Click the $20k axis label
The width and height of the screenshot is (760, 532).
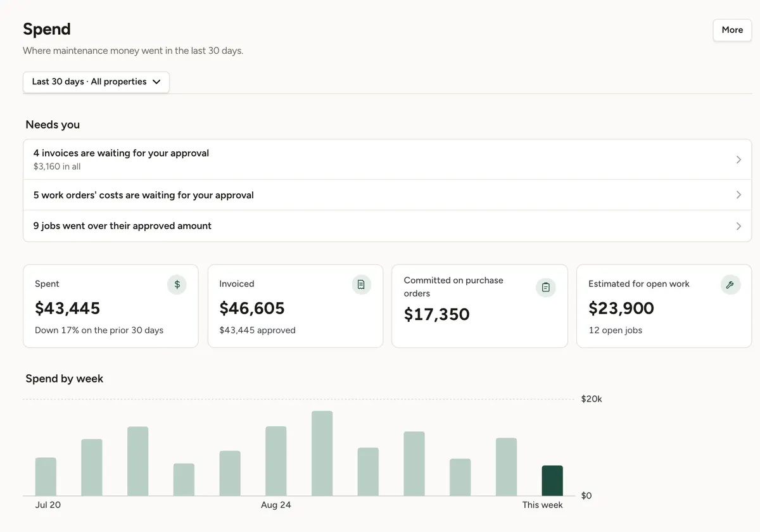pyautogui.click(x=592, y=399)
